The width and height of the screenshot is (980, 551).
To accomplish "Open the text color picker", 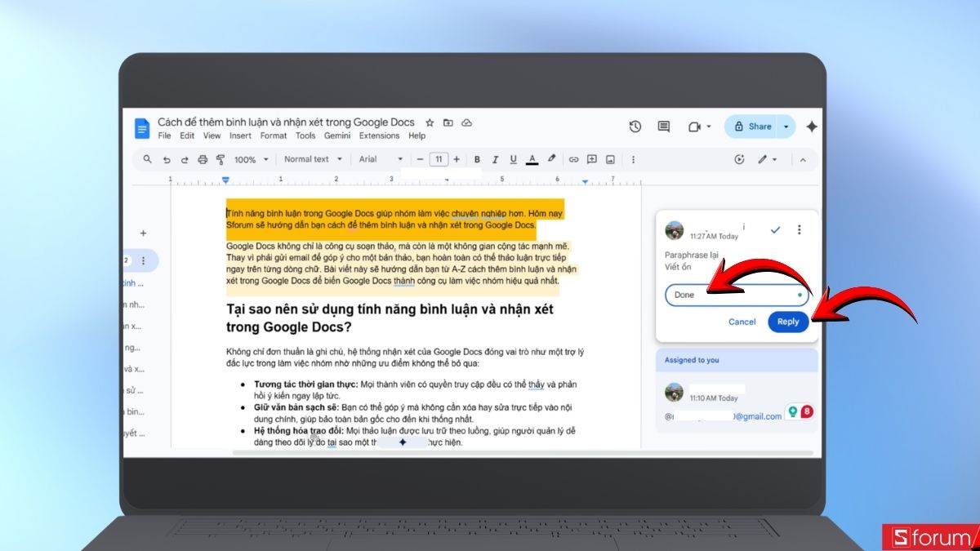I will coord(532,159).
